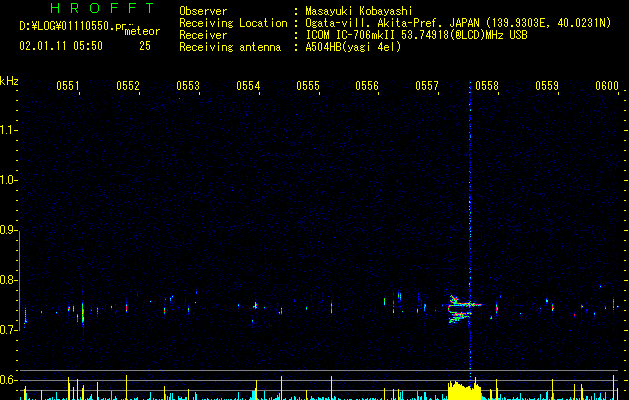Click the Observer field label

point(203,11)
